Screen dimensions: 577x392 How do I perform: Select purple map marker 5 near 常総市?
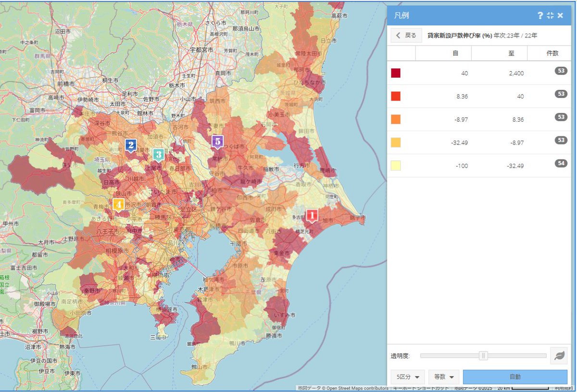(x=217, y=142)
